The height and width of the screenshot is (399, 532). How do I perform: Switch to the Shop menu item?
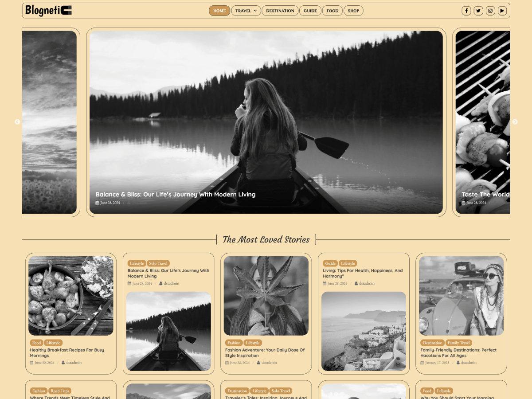(353, 11)
